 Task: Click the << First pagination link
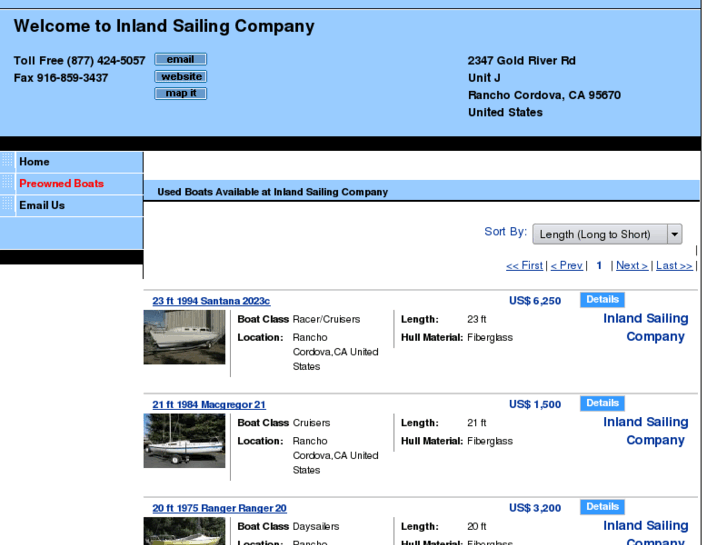tap(524, 266)
